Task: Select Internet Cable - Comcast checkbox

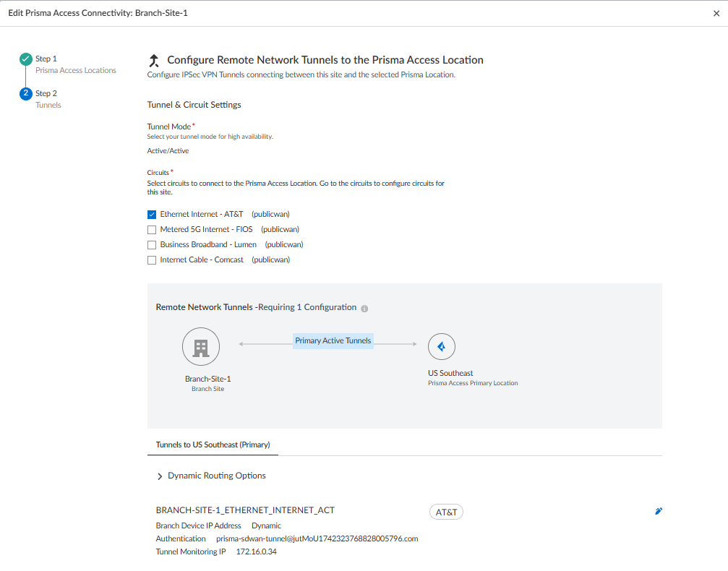Action: (x=152, y=260)
